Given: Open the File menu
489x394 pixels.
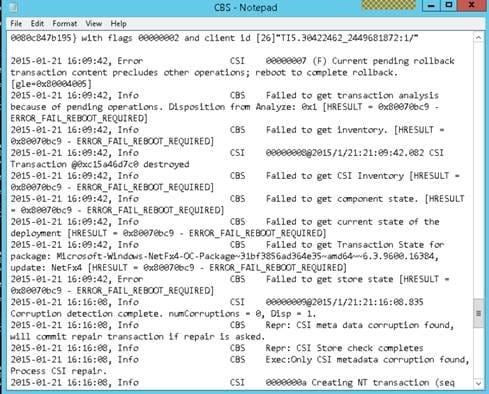Looking at the screenshot, I should [16, 24].
